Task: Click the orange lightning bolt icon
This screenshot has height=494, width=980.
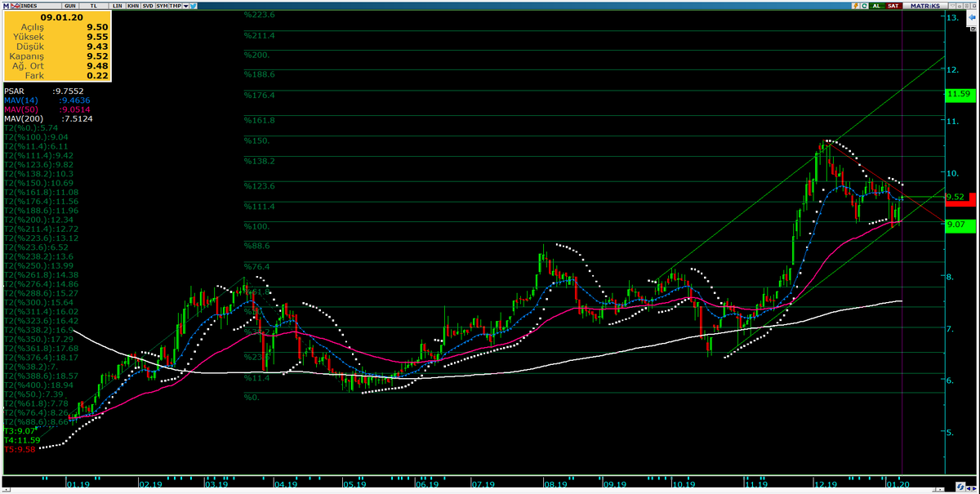Action: (x=856, y=6)
